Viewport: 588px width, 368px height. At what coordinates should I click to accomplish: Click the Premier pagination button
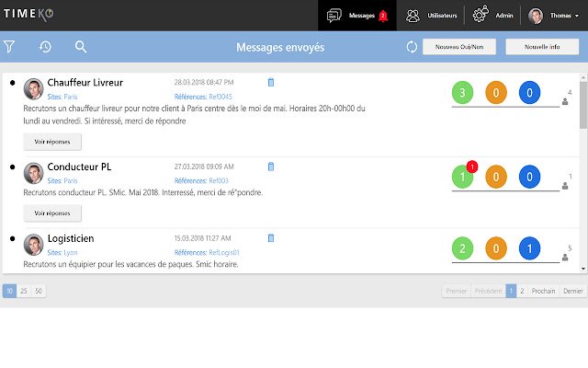pyautogui.click(x=456, y=291)
